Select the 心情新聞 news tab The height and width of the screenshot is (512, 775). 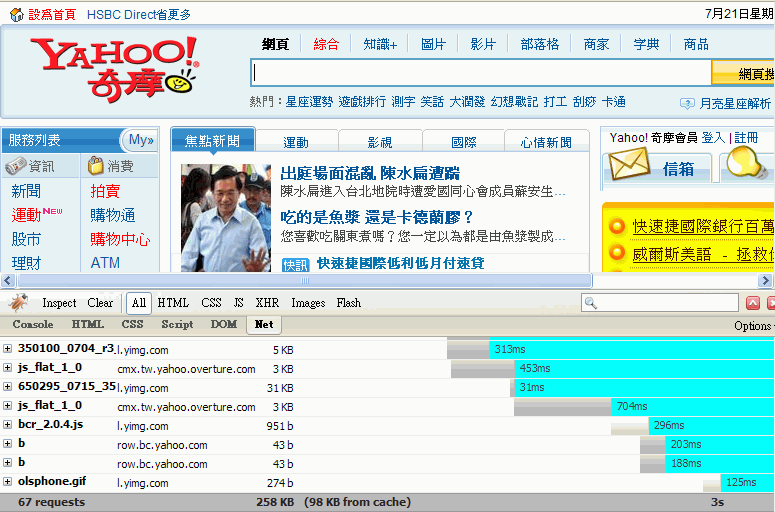546,142
